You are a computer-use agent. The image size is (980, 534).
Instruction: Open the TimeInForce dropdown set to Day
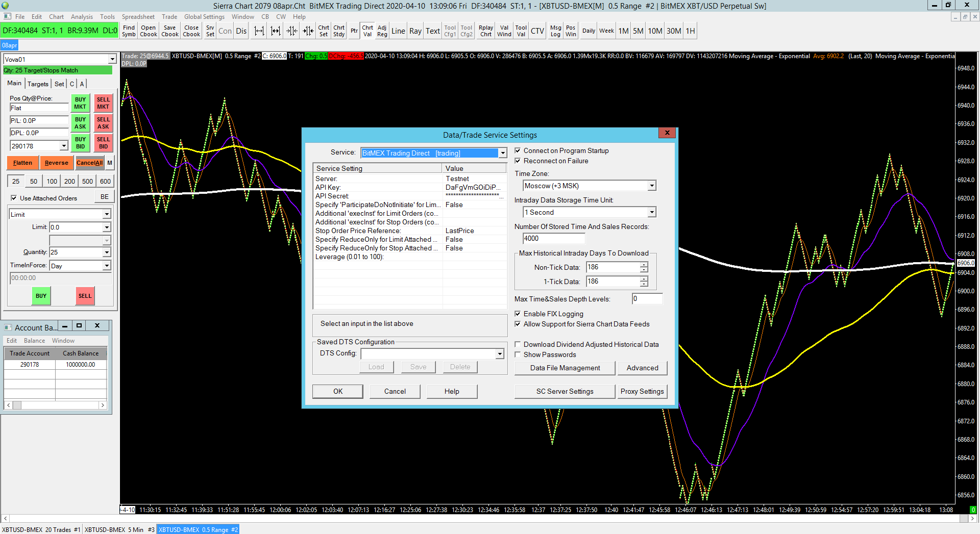click(107, 265)
